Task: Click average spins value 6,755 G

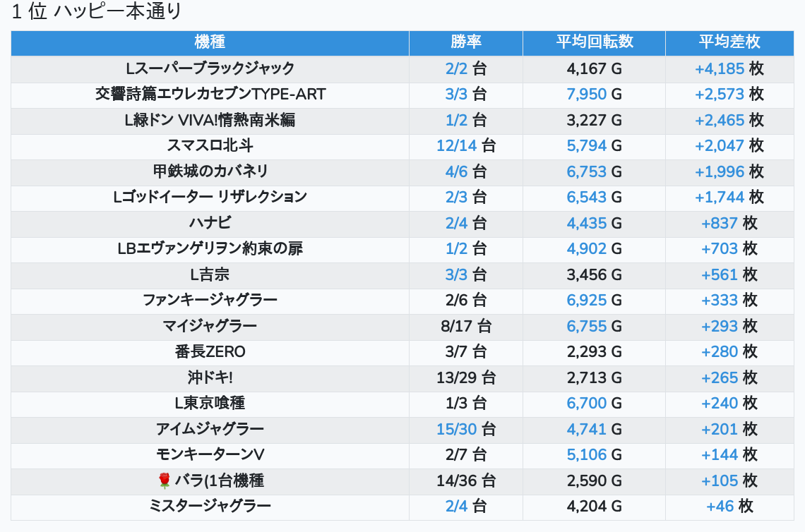Action: (595, 326)
